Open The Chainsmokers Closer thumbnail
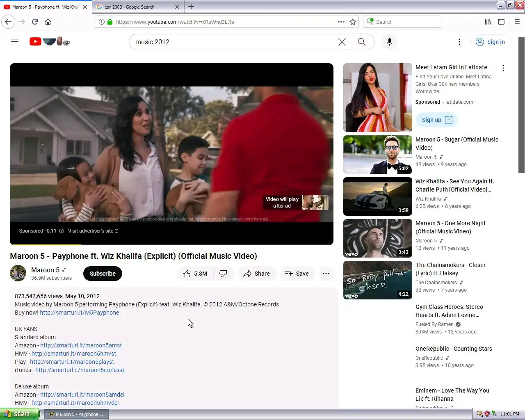 pyautogui.click(x=377, y=280)
